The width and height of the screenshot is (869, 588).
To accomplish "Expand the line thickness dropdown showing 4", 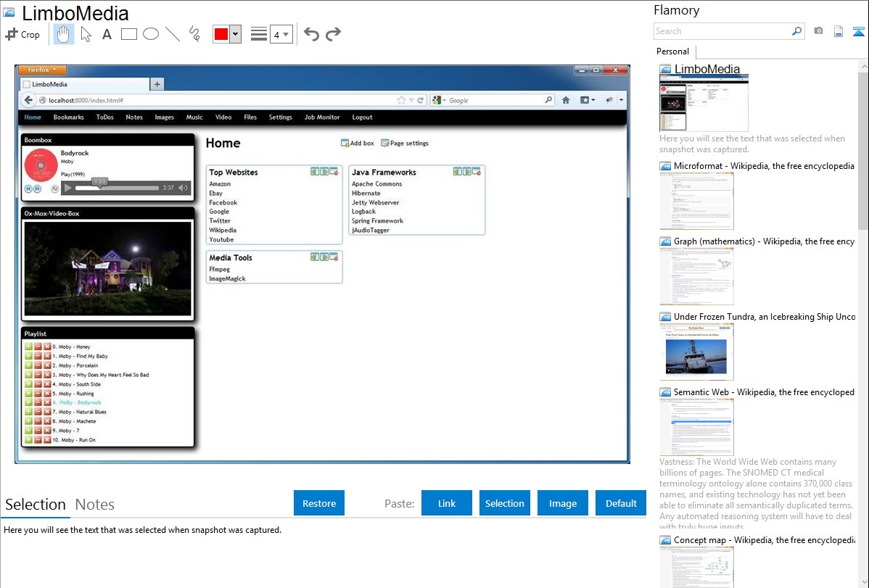I will click(281, 34).
